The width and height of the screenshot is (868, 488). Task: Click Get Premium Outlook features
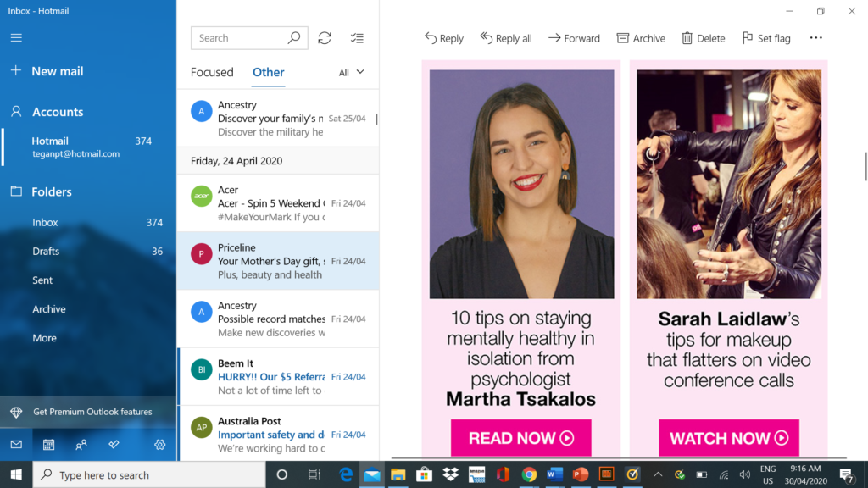pos(92,412)
